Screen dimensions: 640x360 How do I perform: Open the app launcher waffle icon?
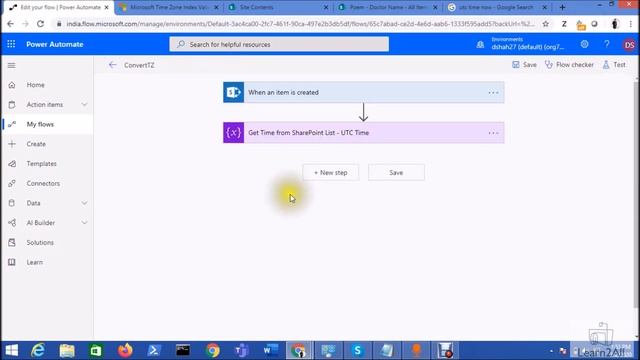[x=11, y=44]
